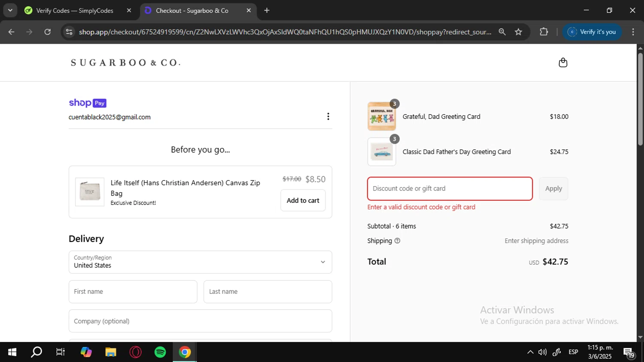The height and width of the screenshot is (362, 644).
Task: Show hidden system tray icons
Action: click(x=530, y=352)
